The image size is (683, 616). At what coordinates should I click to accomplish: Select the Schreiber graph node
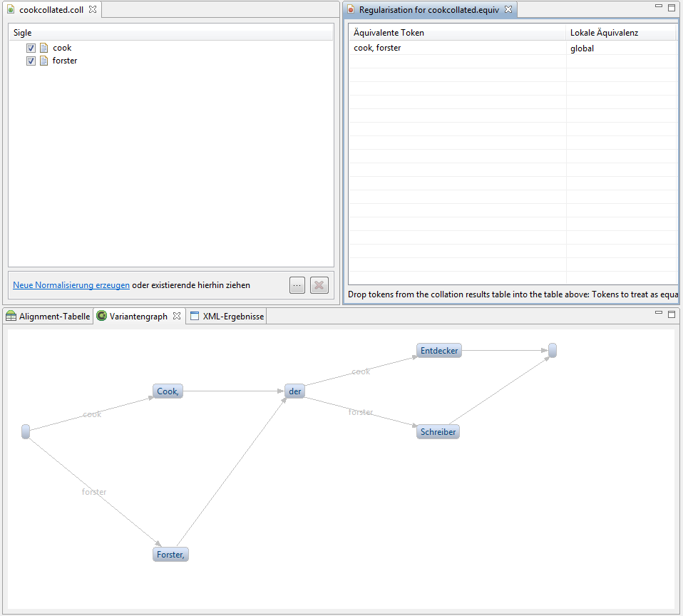click(438, 432)
